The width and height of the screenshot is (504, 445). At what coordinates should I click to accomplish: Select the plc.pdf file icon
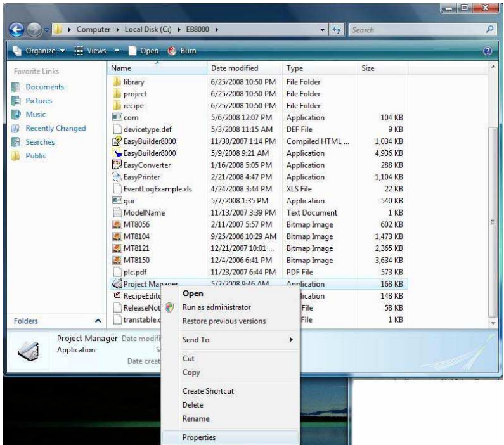(x=117, y=272)
